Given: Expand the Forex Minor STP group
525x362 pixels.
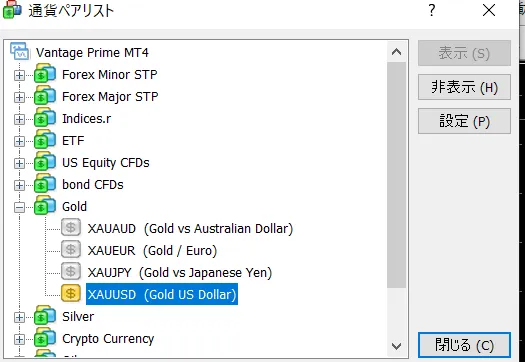Looking at the screenshot, I should coord(19,75).
